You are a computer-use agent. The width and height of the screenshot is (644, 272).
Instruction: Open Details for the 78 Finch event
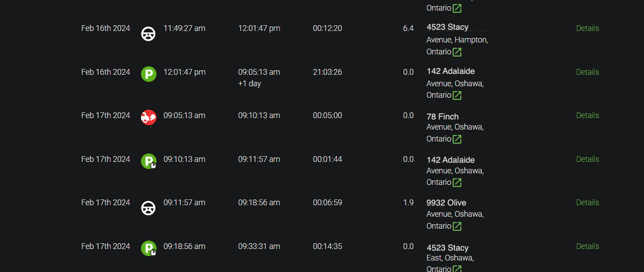coord(587,115)
